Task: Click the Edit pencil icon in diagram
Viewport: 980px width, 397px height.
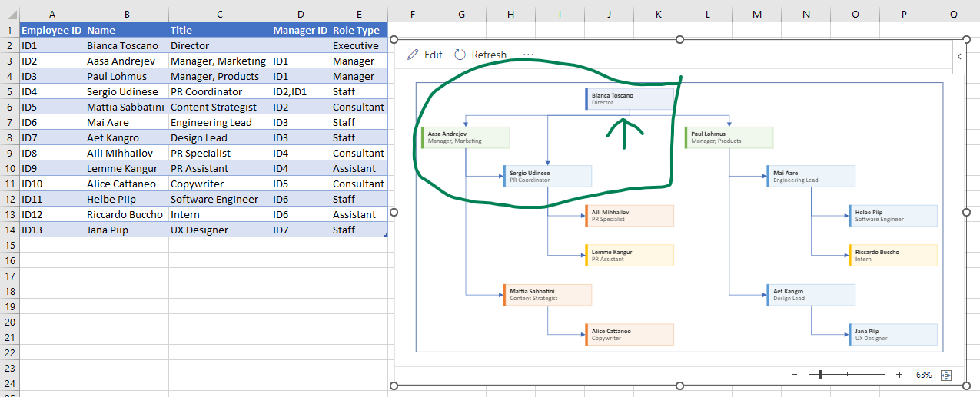Action: coord(414,55)
